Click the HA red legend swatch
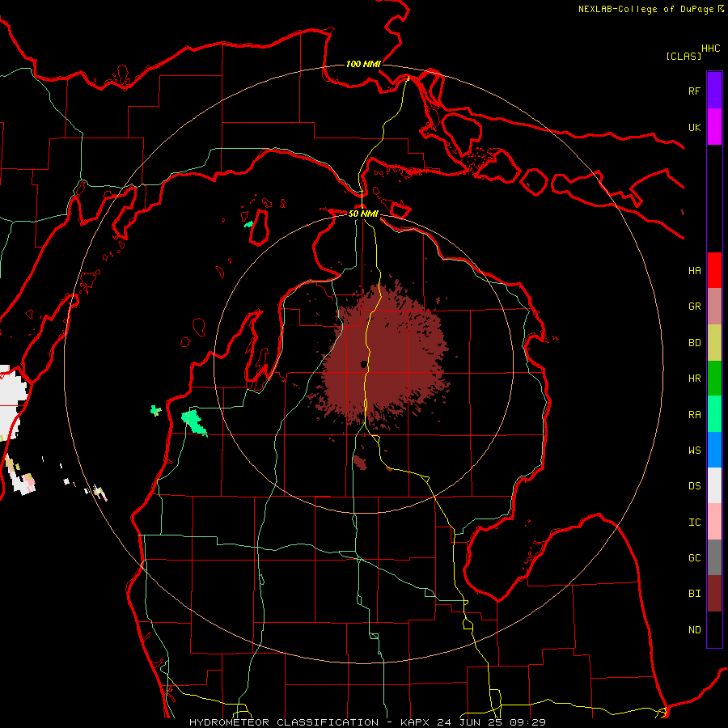 (x=714, y=270)
